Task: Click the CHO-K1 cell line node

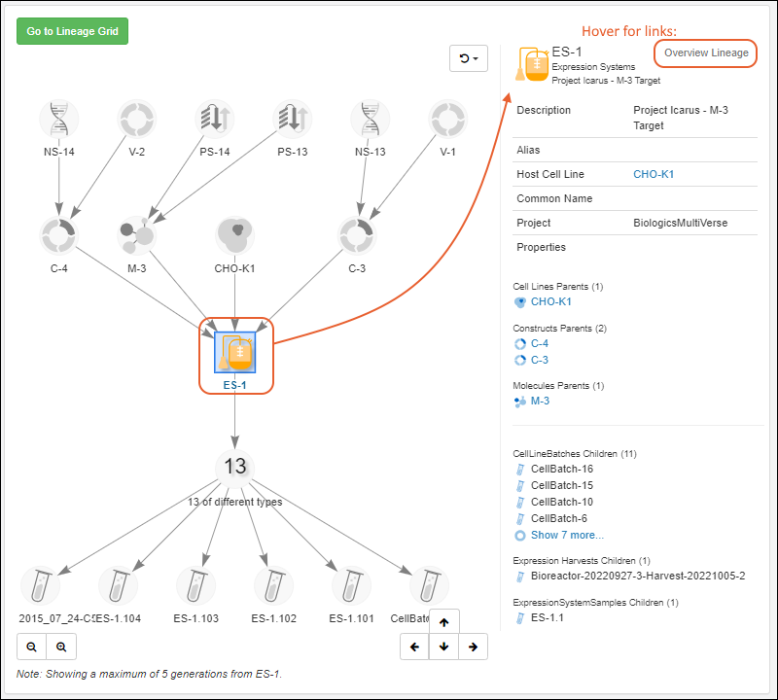Action: 234,235
